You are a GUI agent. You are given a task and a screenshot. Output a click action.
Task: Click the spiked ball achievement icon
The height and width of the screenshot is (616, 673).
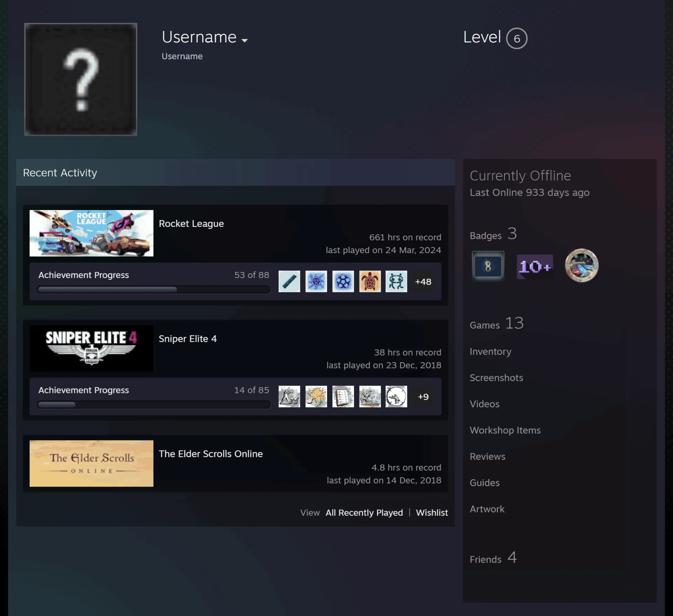[316, 281]
